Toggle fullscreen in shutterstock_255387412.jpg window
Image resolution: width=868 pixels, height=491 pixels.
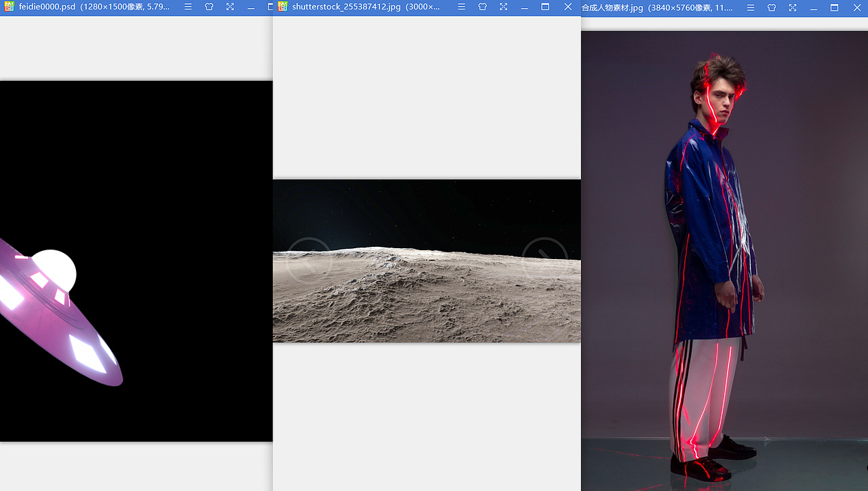(x=503, y=7)
